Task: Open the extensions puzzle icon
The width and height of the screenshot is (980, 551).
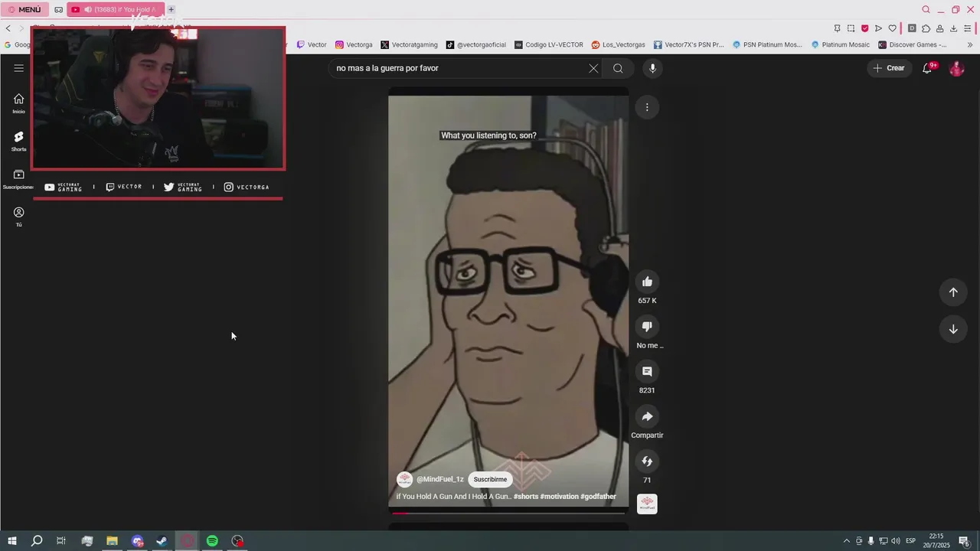Action: (x=926, y=28)
